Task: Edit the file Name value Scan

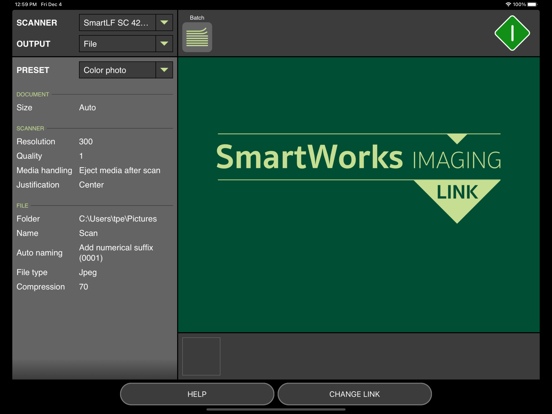Action: (88, 233)
